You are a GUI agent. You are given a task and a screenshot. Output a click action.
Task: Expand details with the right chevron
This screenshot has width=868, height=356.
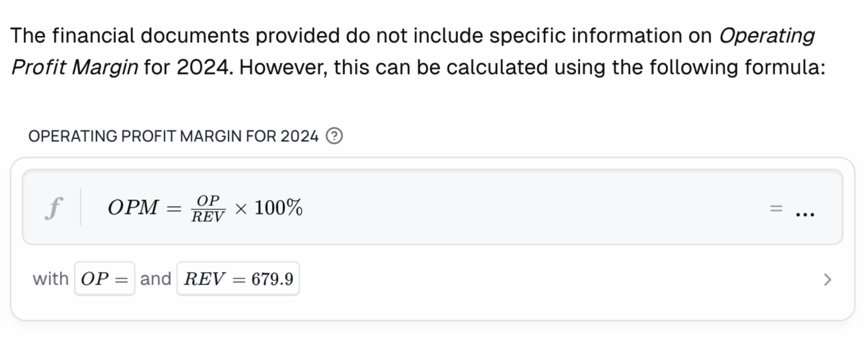827,280
